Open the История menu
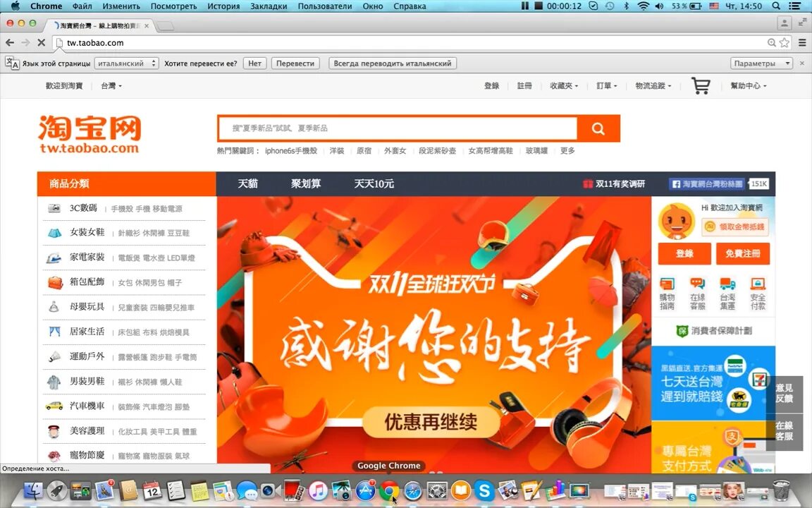This screenshot has width=812, height=508. click(223, 6)
